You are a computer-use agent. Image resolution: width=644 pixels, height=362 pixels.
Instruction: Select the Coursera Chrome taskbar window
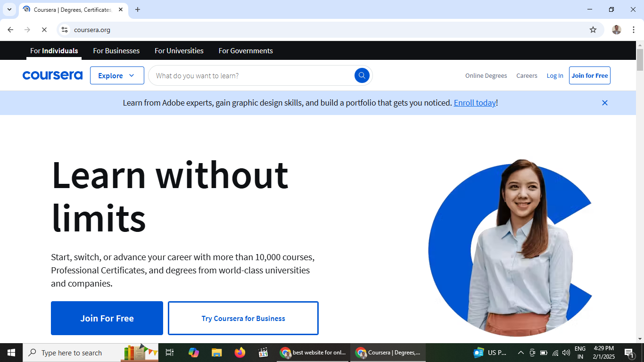point(388,353)
